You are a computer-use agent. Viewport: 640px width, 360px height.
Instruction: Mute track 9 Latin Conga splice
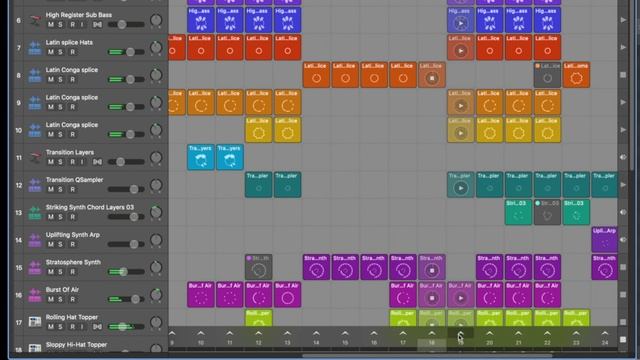point(51,107)
